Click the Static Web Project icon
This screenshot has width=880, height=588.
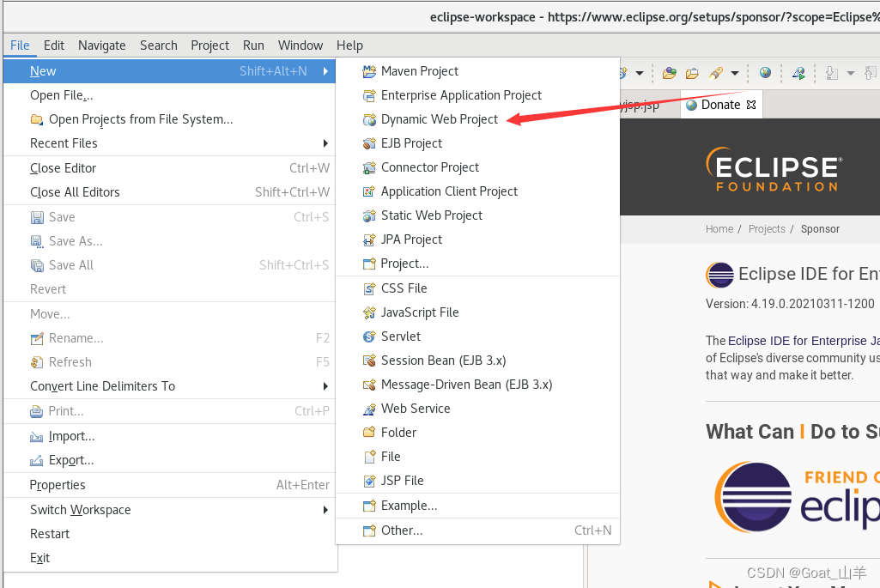[x=369, y=216]
